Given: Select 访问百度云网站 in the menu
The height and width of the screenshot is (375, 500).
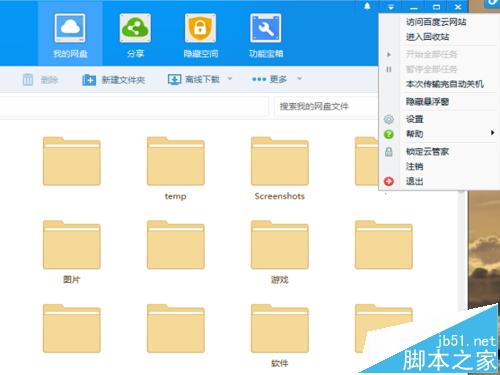Looking at the screenshot, I should pyautogui.click(x=438, y=22).
